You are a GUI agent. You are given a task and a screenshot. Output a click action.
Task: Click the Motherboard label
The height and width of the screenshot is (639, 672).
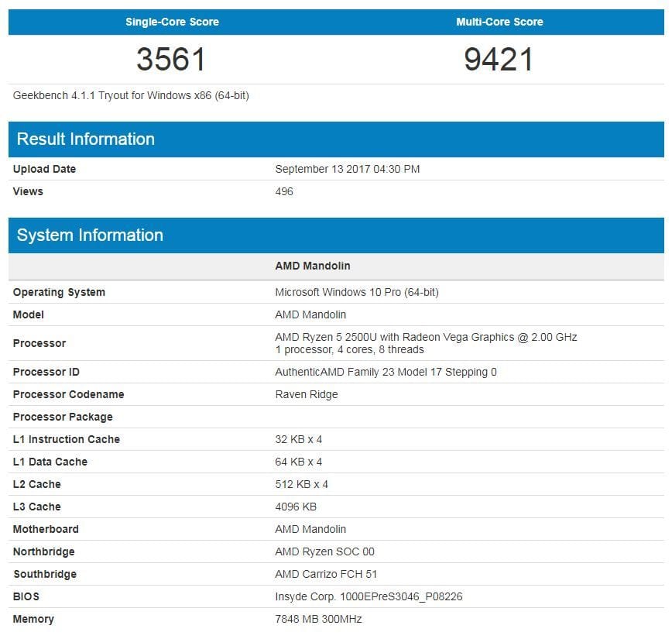coord(46,529)
